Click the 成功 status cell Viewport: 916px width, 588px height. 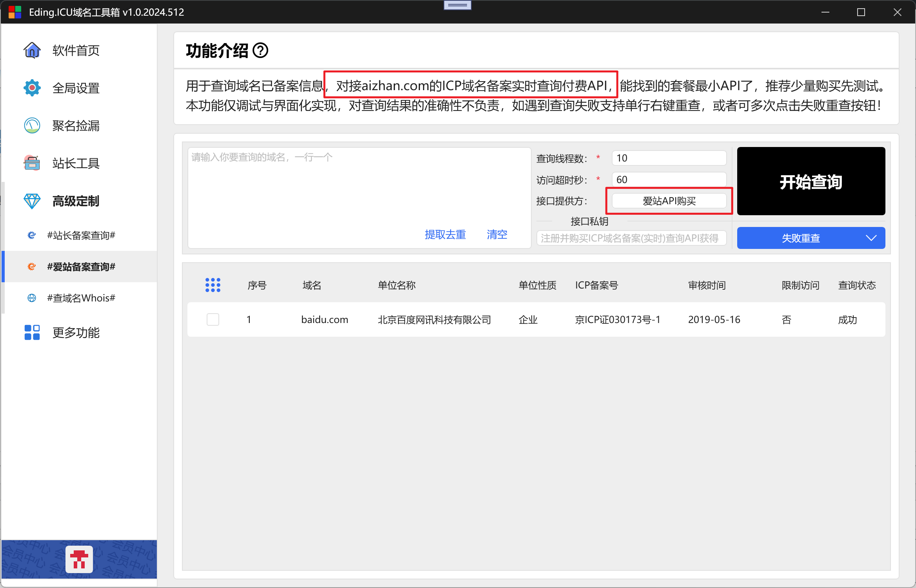tap(847, 319)
